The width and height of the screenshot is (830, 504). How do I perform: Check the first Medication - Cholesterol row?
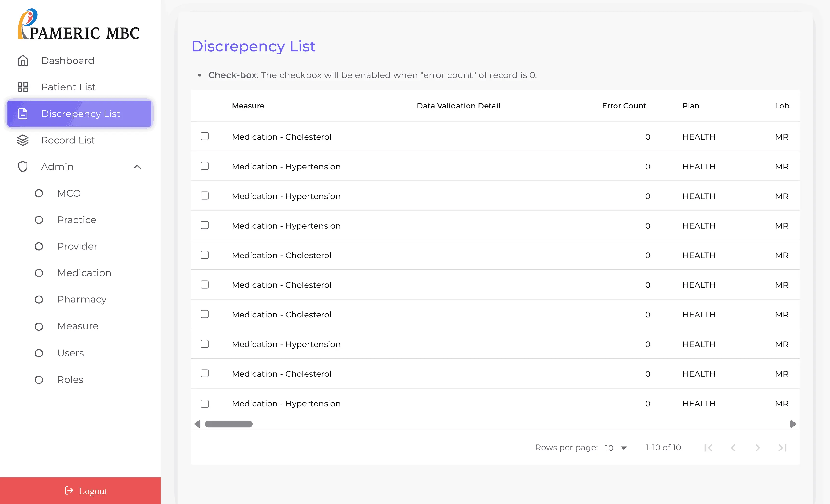click(205, 136)
